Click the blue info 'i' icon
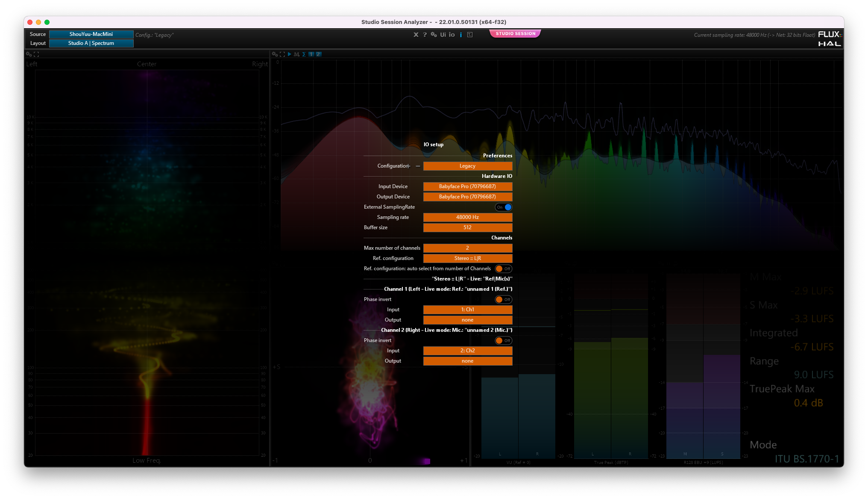Viewport: 868px width, 499px height. click(x=461, y=35)
